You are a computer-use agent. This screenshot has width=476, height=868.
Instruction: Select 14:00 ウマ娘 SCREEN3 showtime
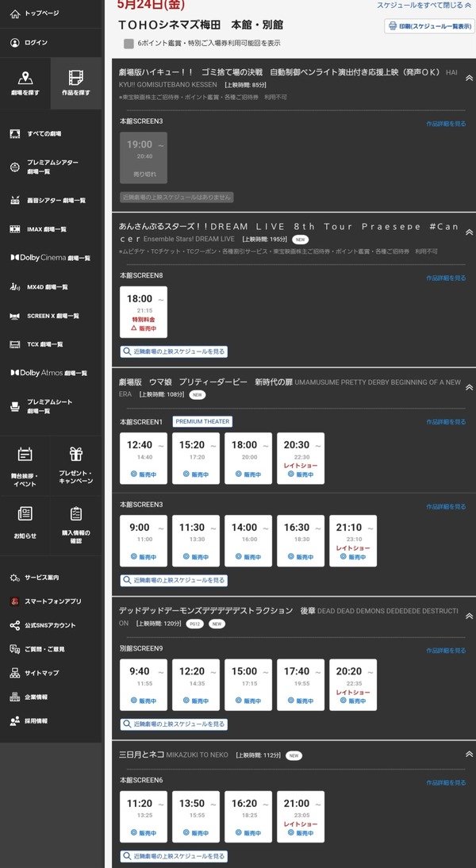(x=248, y=541)
